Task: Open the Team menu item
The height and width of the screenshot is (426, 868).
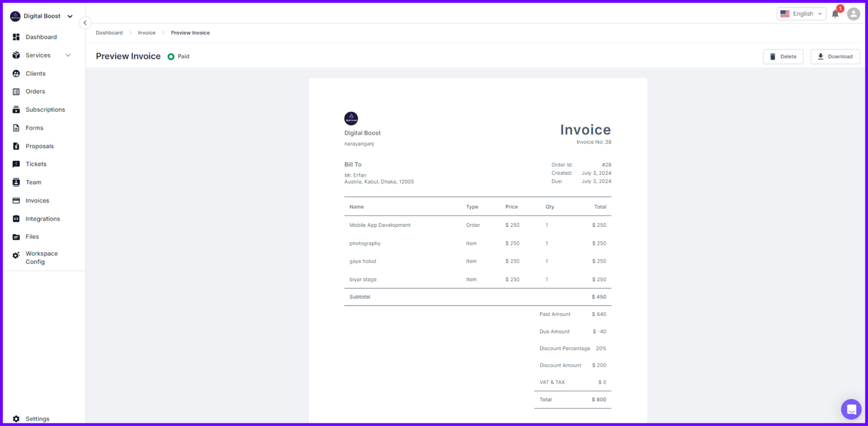Action: pyautogui.click(x=33, y=182)
